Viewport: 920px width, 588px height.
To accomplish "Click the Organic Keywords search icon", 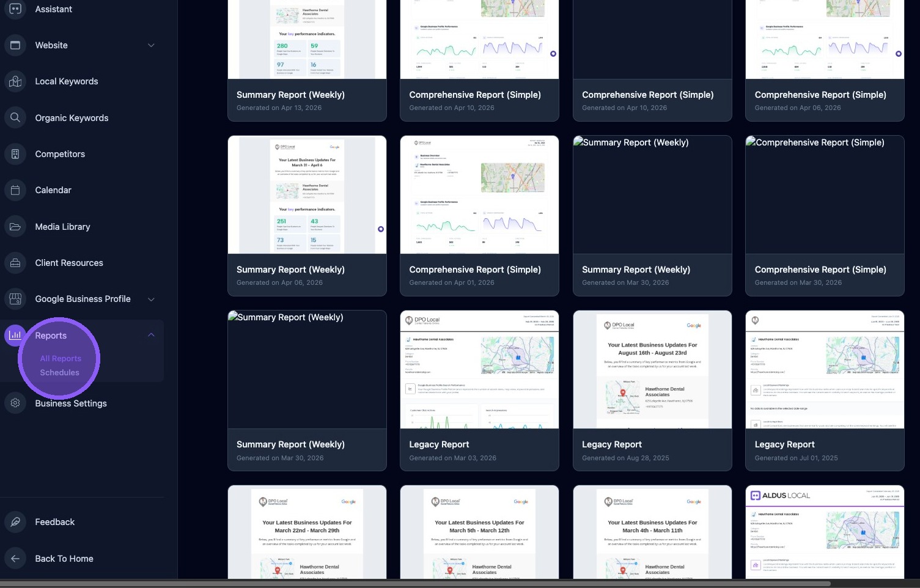I will tap(15, 117).
